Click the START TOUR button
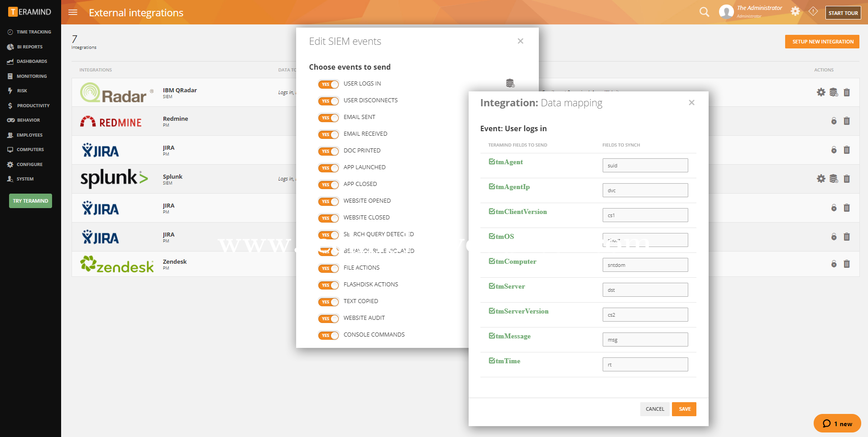 tap(843, 13)
